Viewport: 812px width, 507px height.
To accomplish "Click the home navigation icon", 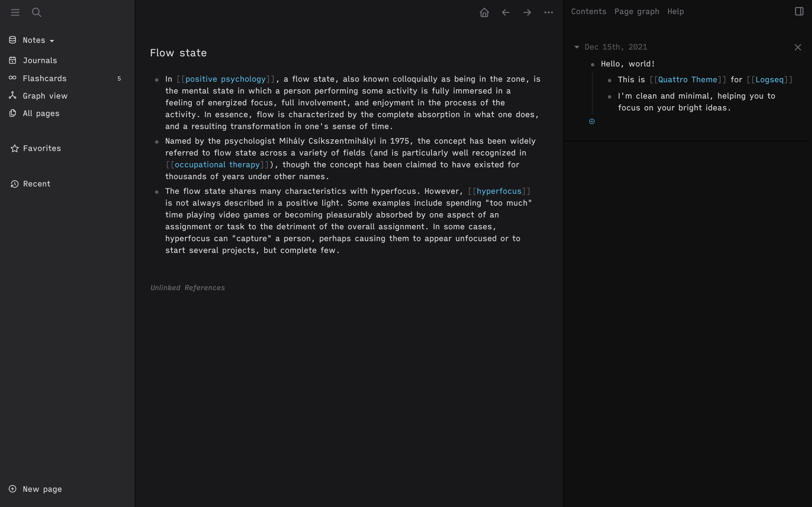I will (x=484, y=12).
